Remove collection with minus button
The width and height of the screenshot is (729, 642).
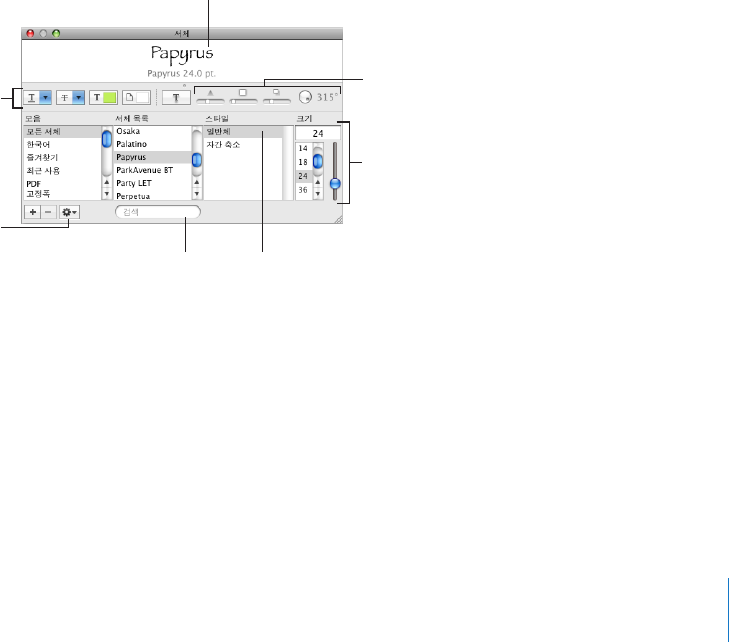tap(48, 212)
